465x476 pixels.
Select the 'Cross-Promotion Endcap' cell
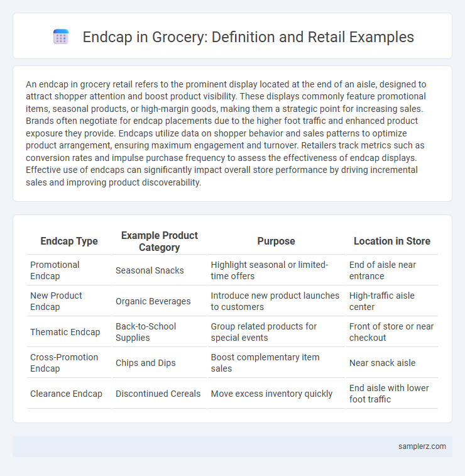[x=69, y=363]
